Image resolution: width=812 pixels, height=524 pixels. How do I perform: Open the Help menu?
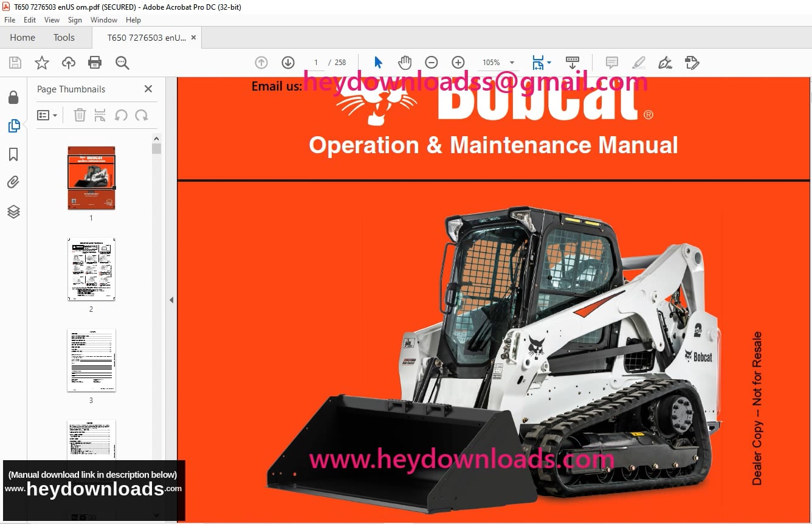click(x=133, y=20)
